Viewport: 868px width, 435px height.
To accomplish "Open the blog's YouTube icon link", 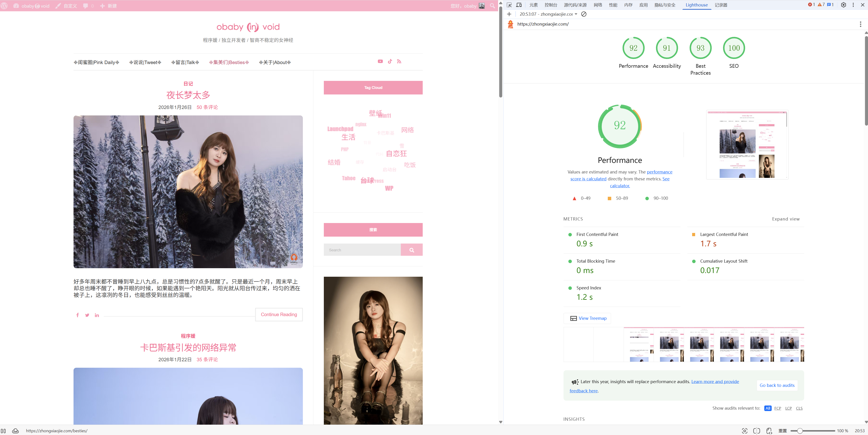I will pyautogui.click(x=380, y=61).
